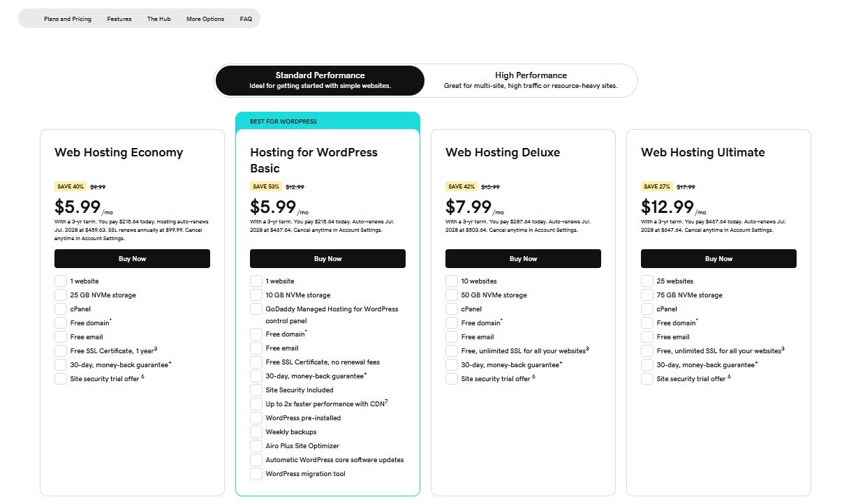Check 'WordPress pre-installed' in WordPress Basic plan

point(256,417)
